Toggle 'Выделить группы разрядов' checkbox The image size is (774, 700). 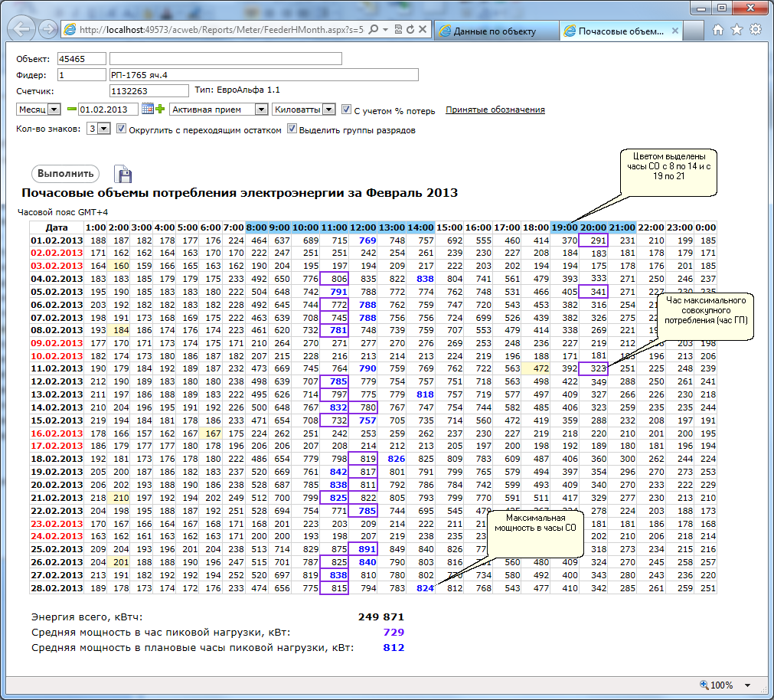pyautogui.click(x=292, y=129)
